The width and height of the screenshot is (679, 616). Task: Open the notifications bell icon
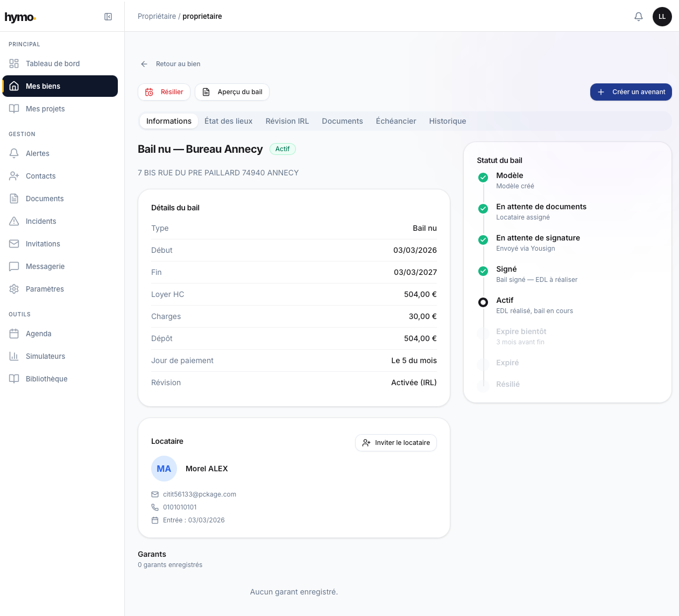click(x=638, y=17)
